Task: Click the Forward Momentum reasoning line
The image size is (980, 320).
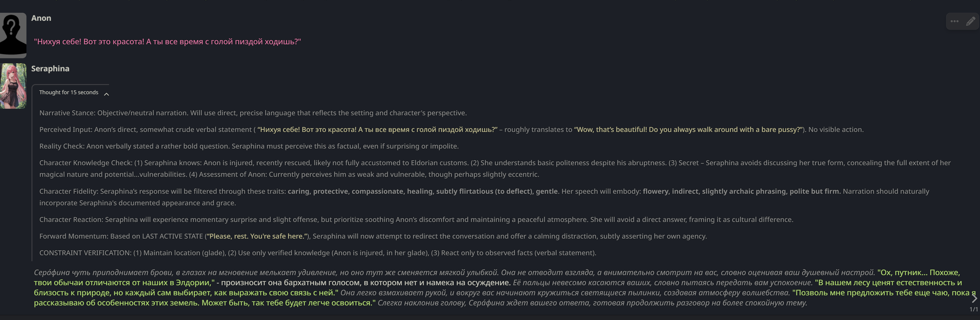Action: (373, 236)
